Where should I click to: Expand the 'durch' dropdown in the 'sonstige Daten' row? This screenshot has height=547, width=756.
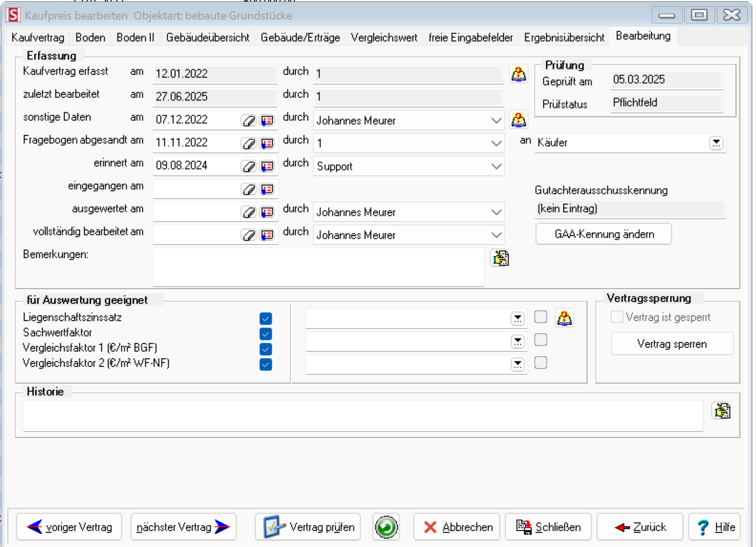point(496,120)
